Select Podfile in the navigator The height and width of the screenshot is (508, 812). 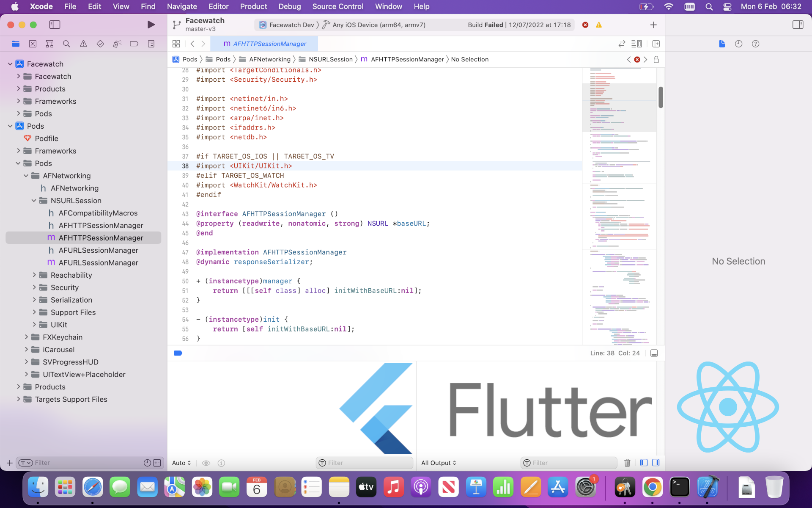point(47,138)
